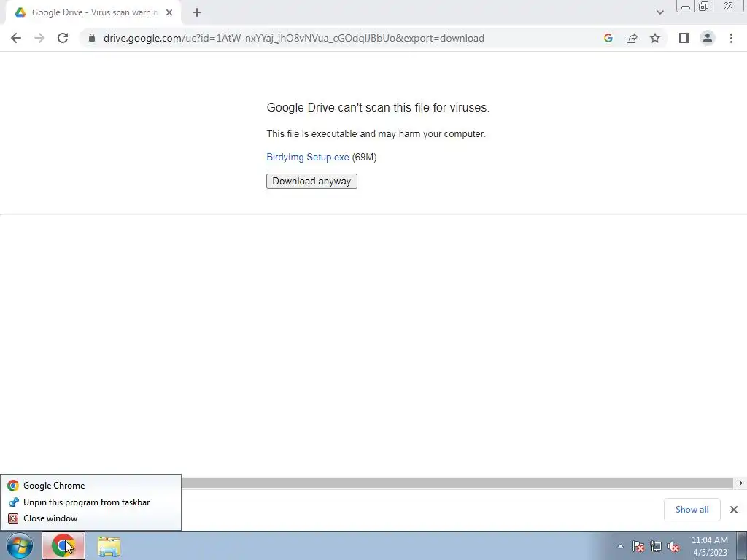
Task: Click the text 'This file is executable and may harm your computer.'
Action: pyautogui.click(x=376, y=134)
